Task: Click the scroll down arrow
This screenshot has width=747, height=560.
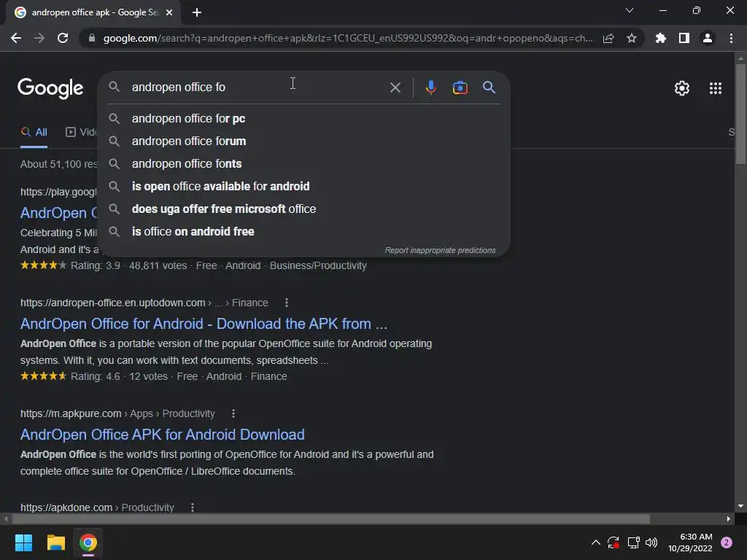Action: pyautogui.click(x=740, y=506)
